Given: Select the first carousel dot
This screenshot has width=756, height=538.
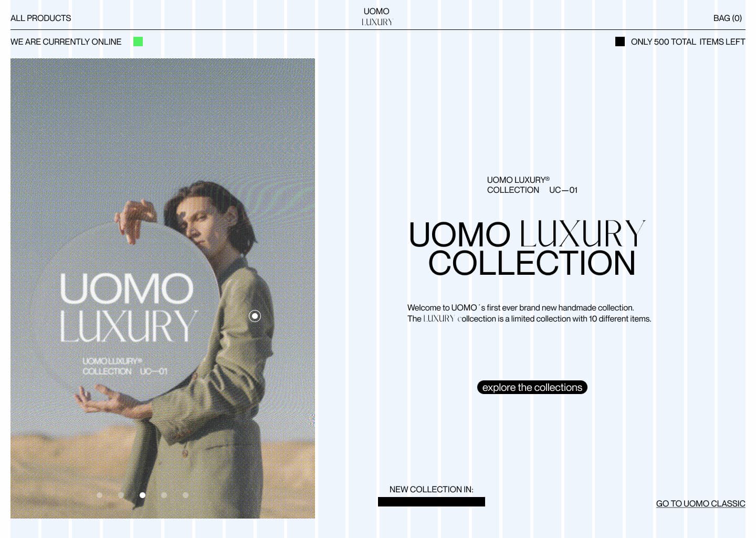Looking at the screenshot, I should [99, 495].
